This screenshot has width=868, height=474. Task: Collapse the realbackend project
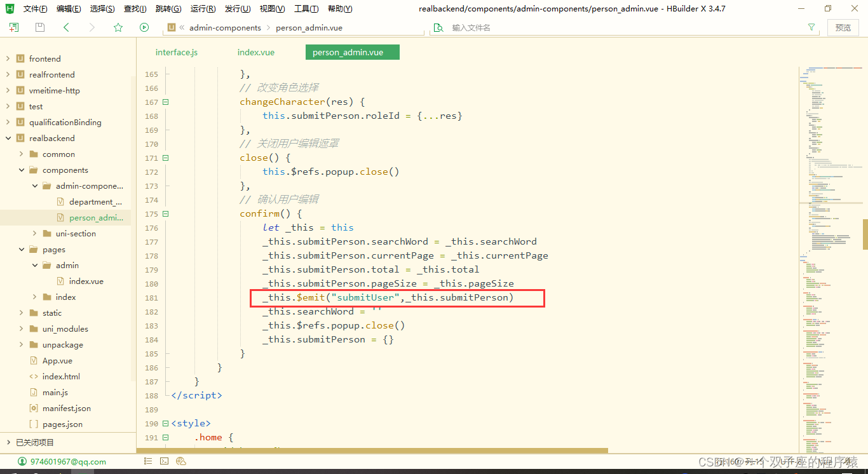(x=8, y=138)
